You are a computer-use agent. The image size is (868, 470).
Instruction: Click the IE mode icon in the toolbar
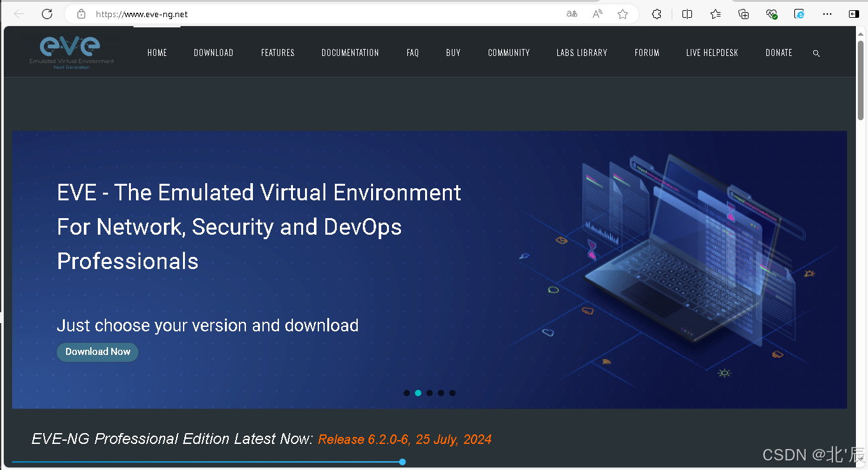coord(800,13)
